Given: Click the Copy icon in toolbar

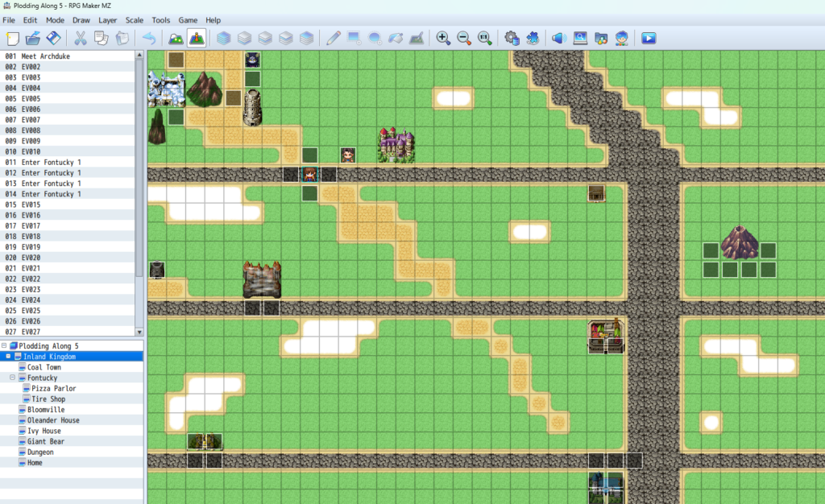Looking at the screenshot, I should point(101,39).
